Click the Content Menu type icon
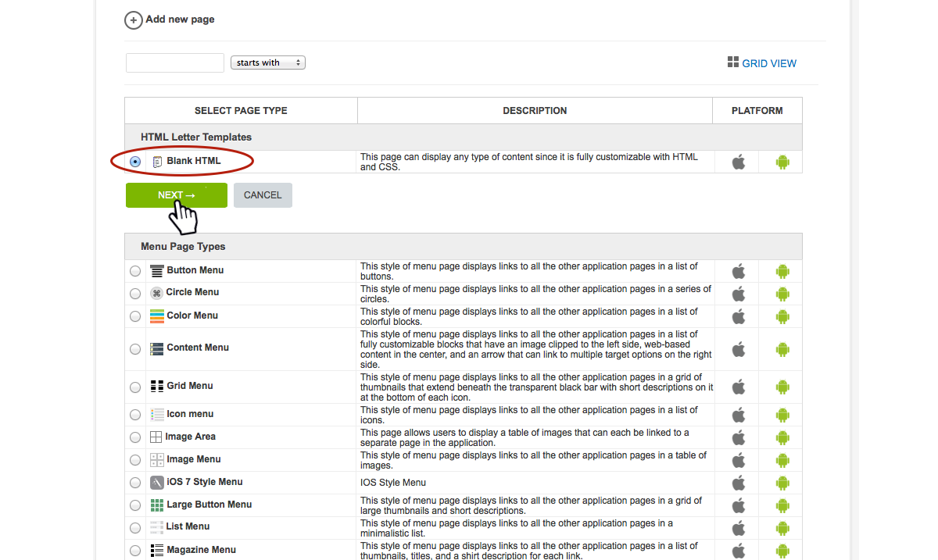The width and height of the screenshot is (938, 560). 157,348
